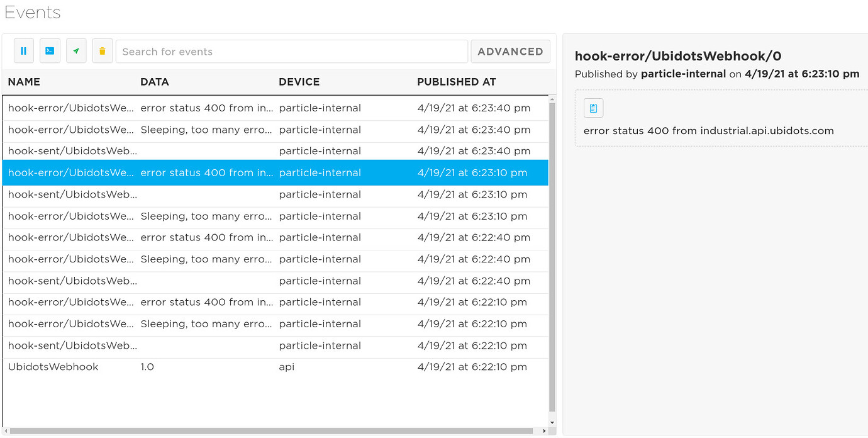This screenshot has width=868, height=438.
Task: Clear events using the trash icon
Action: [x=102, y=50]
